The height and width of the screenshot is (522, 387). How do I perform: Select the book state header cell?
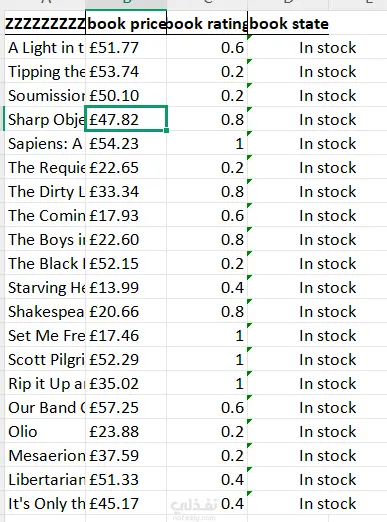(288, 23)
